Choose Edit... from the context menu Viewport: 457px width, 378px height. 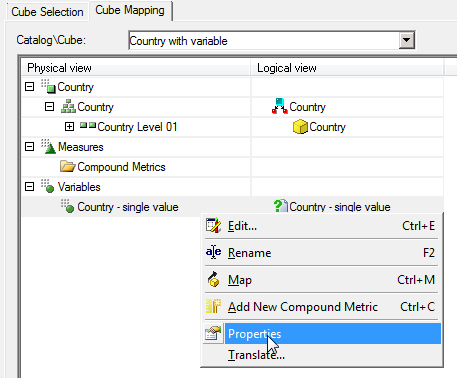coord(322,226)
